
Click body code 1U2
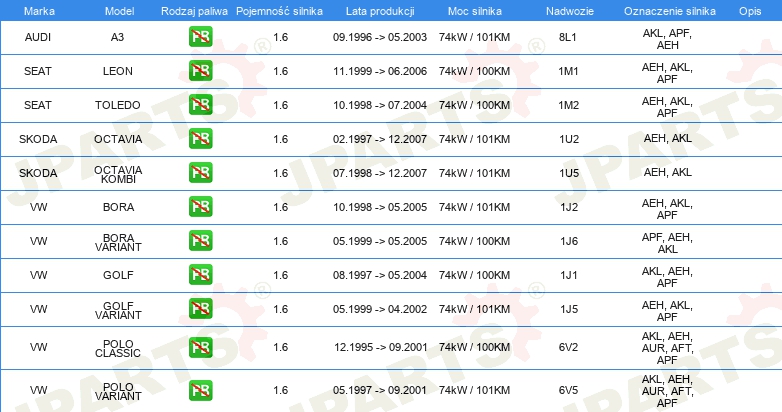[569, 139]
